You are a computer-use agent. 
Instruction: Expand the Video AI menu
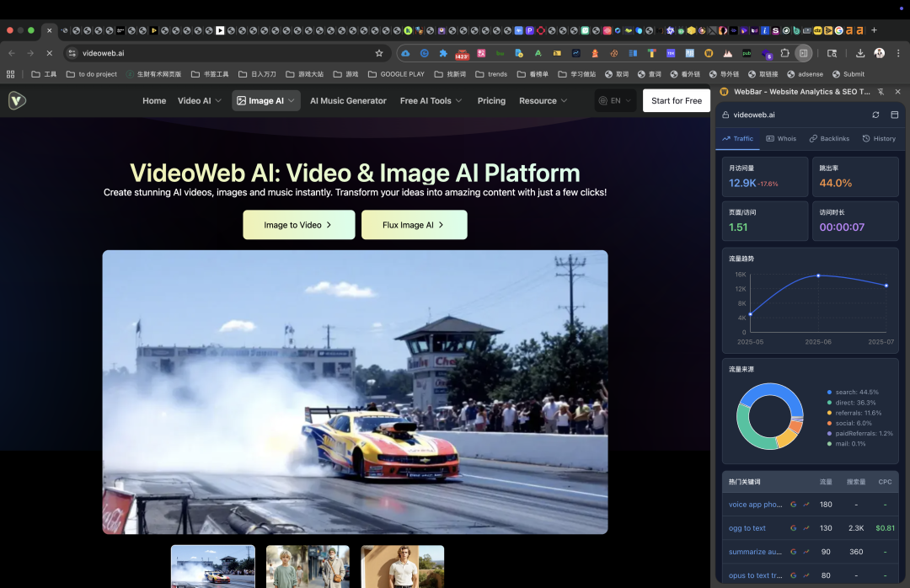[x=199, y=100]
